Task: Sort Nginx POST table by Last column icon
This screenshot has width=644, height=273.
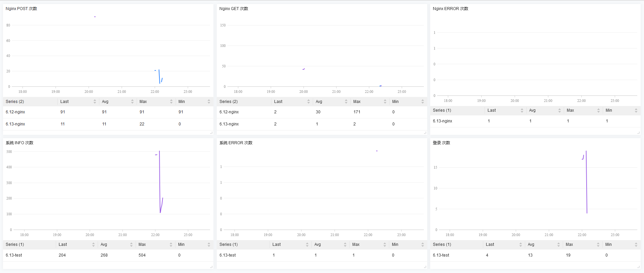Action: (95, 102)
